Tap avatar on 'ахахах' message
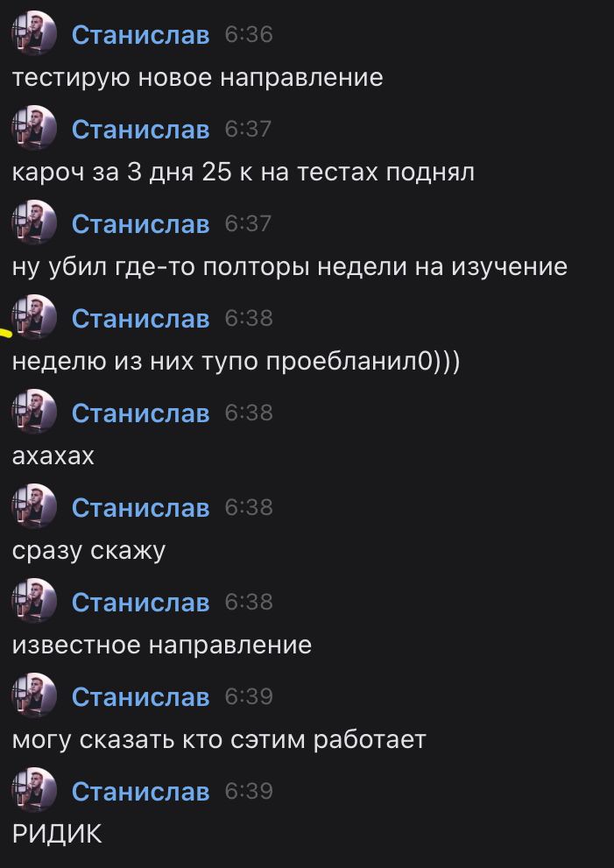This screenshot has width=614, height=868. pos(34,412)
